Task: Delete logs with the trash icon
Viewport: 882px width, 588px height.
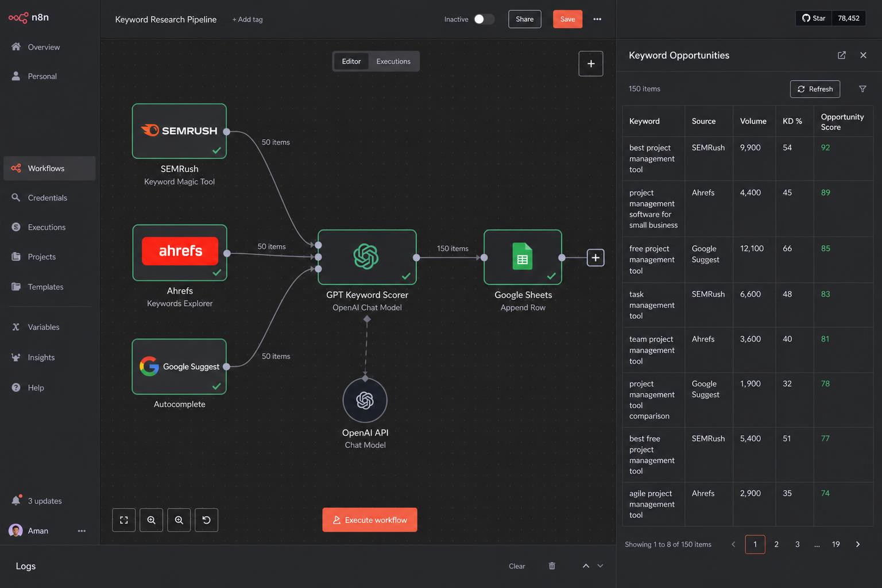Action: click(552, 566)
